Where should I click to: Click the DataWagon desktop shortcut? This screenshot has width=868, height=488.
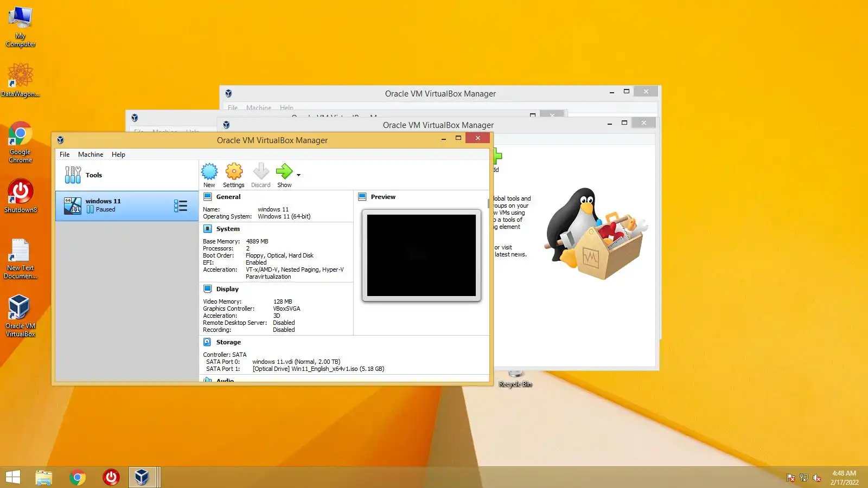point(21,80)
